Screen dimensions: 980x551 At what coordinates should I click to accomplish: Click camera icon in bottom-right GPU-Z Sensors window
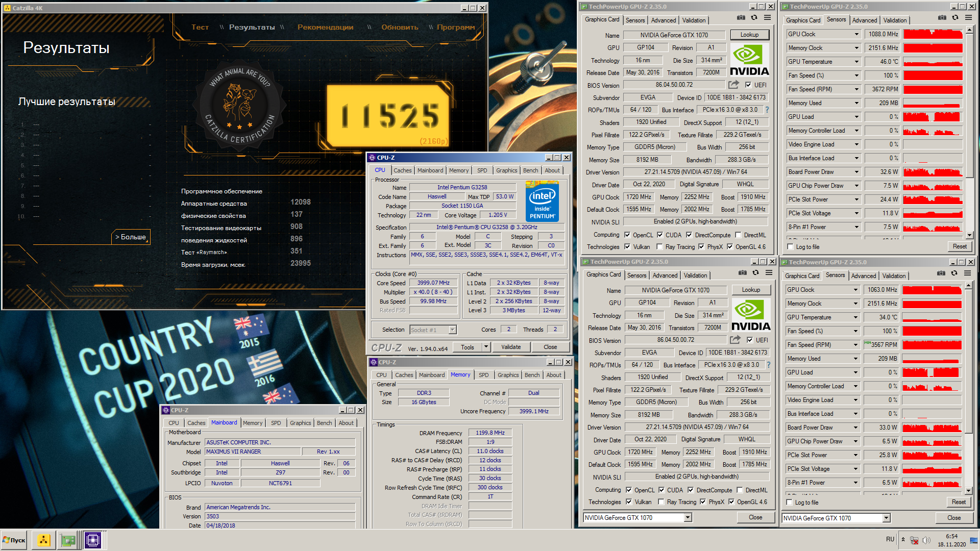(941, 273)
